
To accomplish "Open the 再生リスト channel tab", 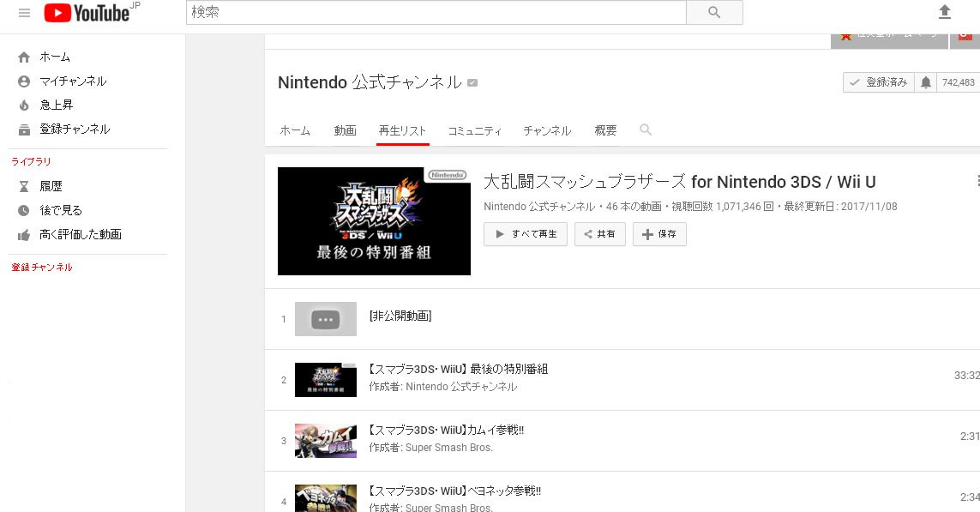I will (402, 130).
